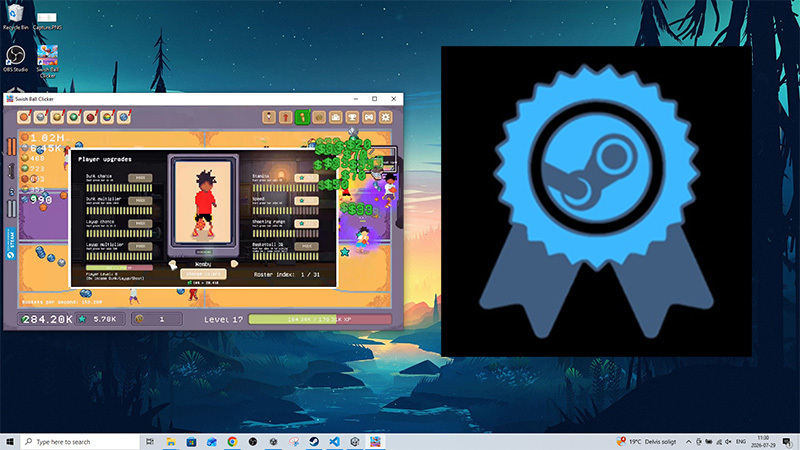Open Visual Studio Code from the taskbar
Screen dimensions: 800x450
[334, 442]
